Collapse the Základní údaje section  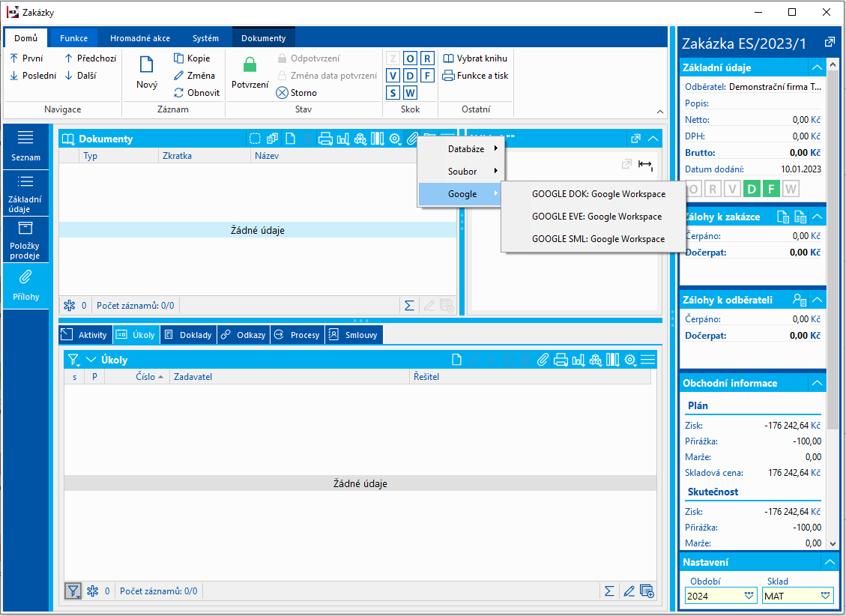tap(817, 67)
